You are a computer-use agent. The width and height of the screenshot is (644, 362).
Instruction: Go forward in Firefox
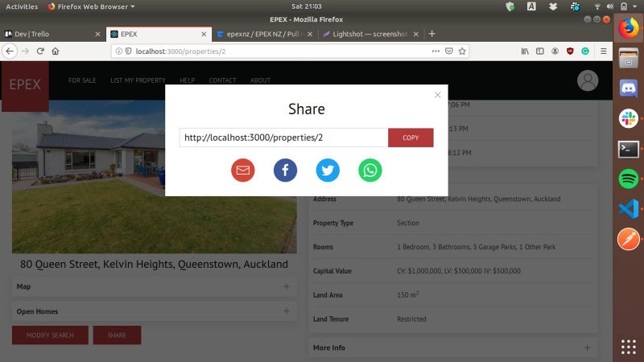tap(25, 51)
